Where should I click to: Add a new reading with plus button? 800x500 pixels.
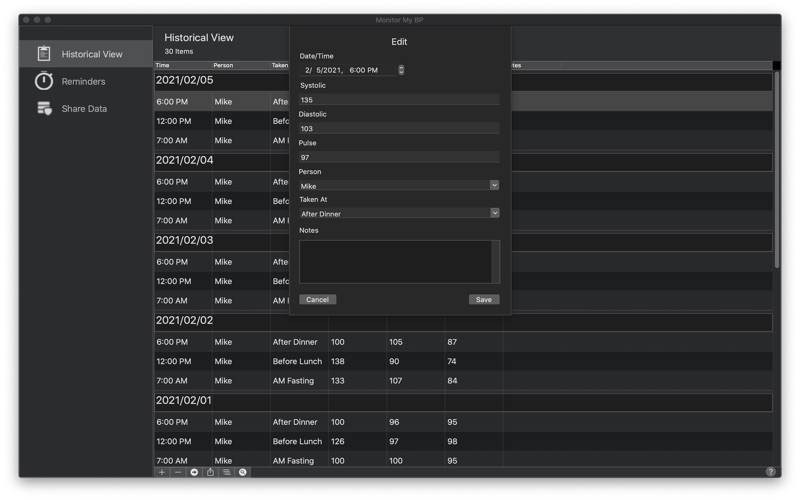click(162, 472)
